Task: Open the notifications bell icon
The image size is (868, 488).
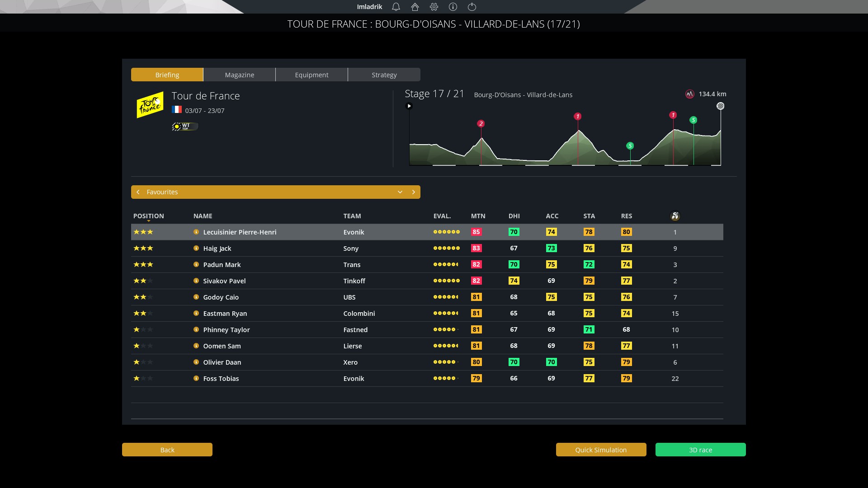Action: [x=396, y=7]
